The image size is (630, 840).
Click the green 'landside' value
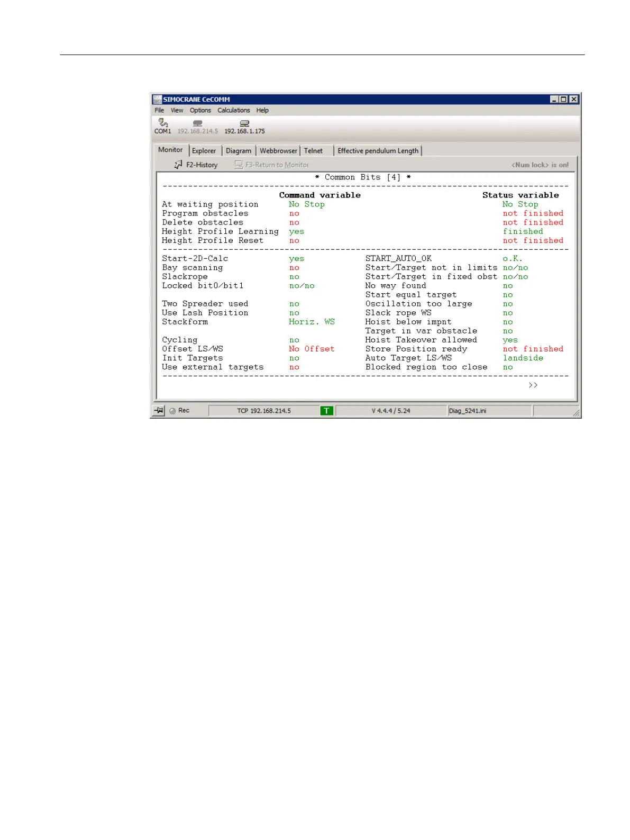523,358
